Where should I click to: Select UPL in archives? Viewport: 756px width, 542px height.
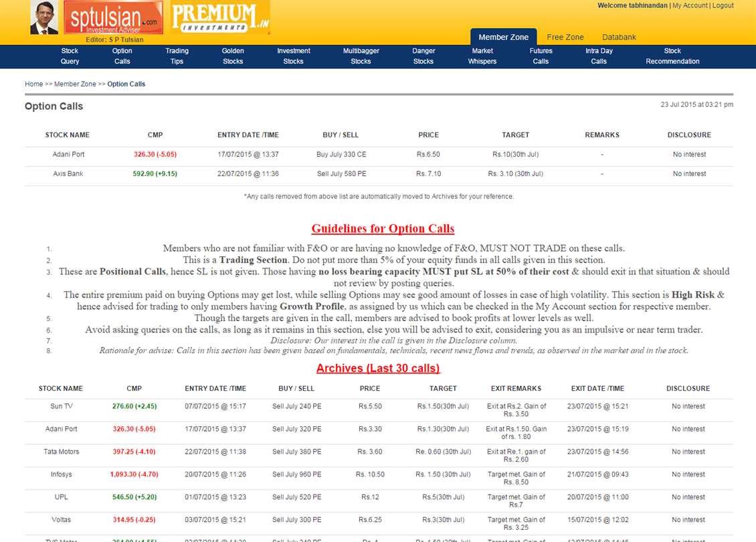click(x=62, y=497)
